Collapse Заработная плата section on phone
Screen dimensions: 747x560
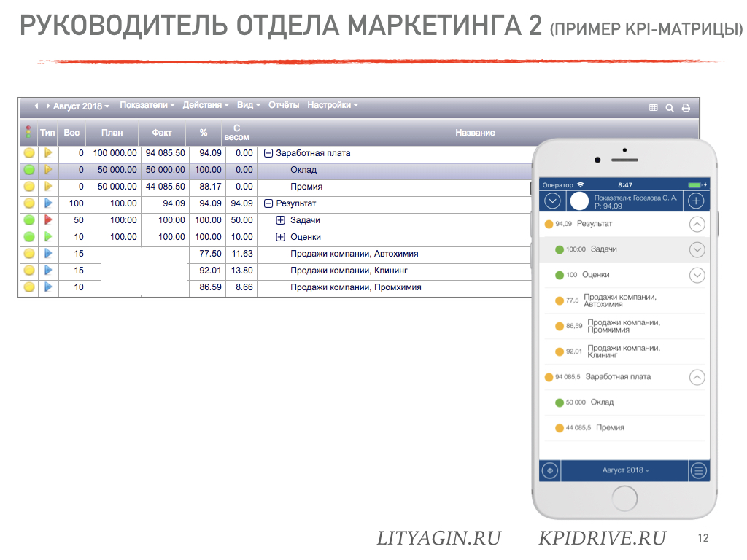(x=697, y=378)
